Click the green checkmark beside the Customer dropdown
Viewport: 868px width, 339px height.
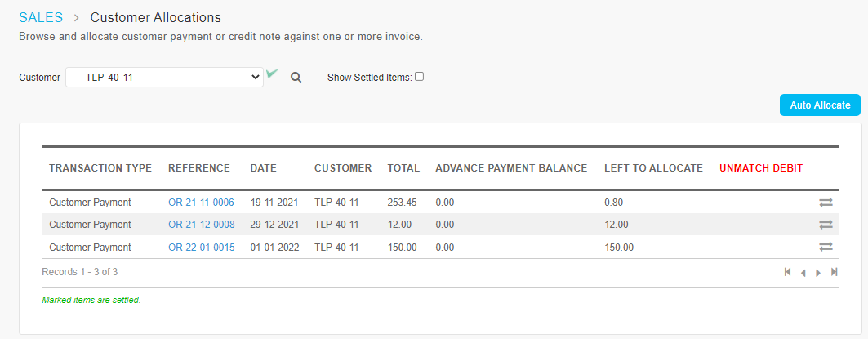click(x=271, y=74)
